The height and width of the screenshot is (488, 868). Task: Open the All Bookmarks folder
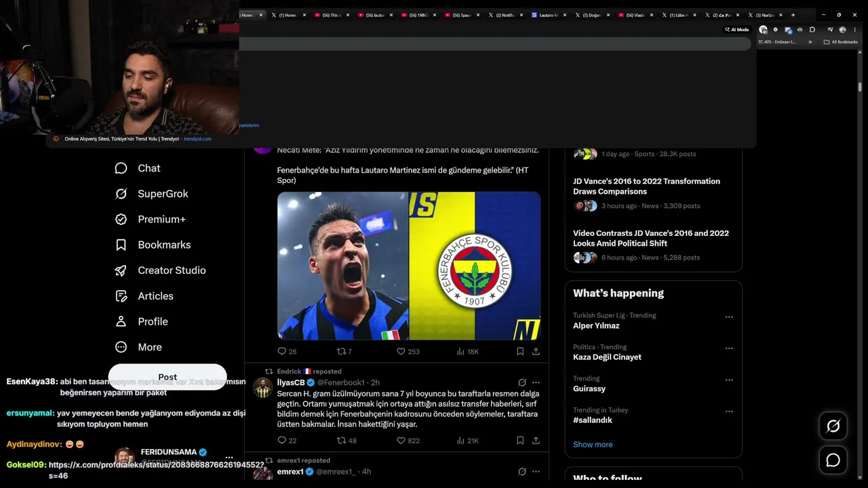[841, 42]
